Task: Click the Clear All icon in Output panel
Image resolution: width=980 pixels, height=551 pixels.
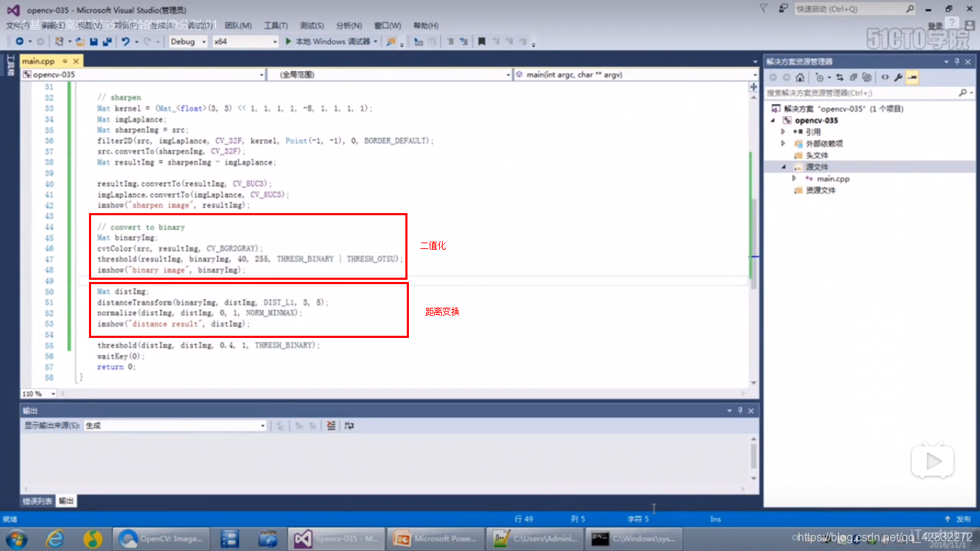Action: click(331, 425)
